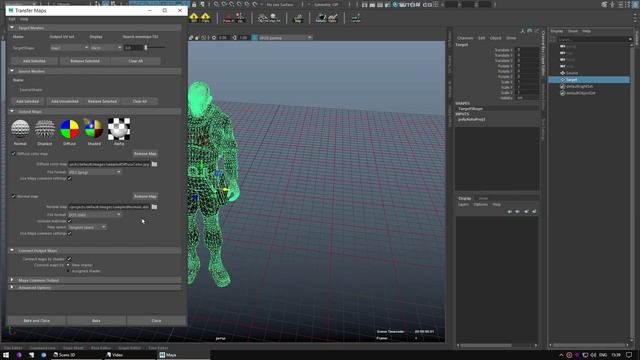640x360 pixels.
Task: Select the Shaded output map sphere
Action: point(93,129)
